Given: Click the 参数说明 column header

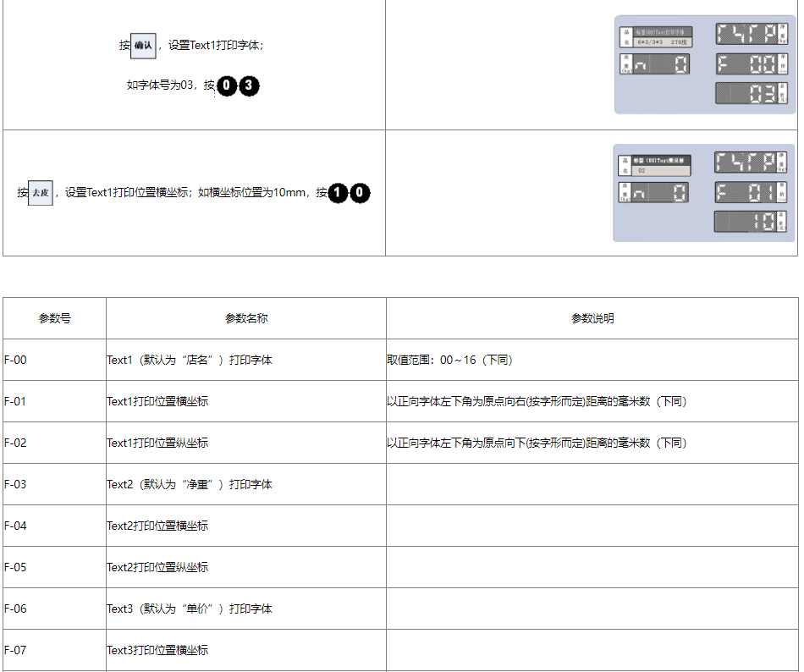Looking at the screenshot, I should pyautogui.click(x=592, y=318).
